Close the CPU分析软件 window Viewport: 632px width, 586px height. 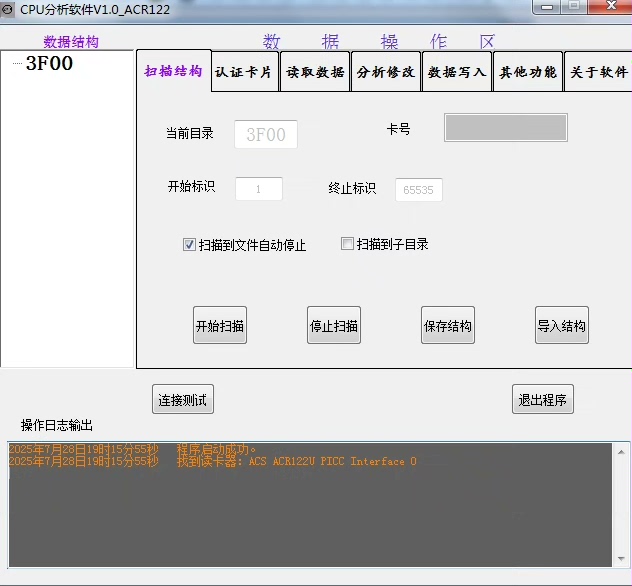coord(611,6)
